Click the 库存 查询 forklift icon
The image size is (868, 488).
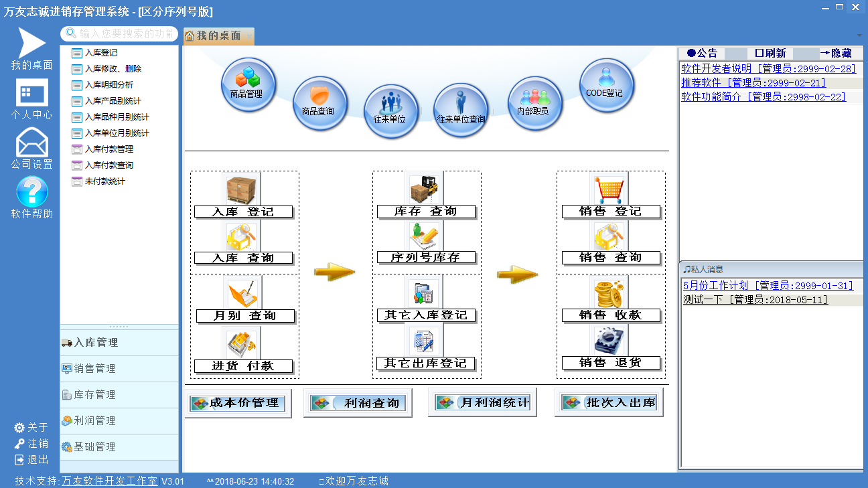click(424, 189)
